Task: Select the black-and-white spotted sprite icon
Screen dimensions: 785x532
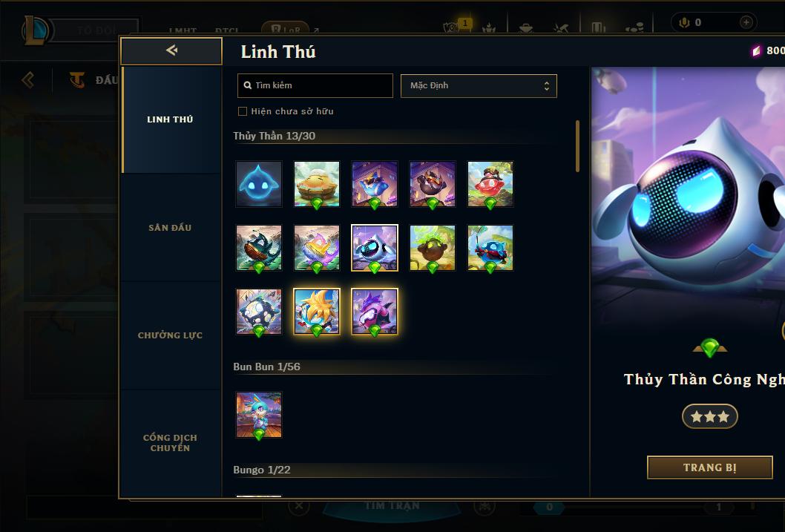Action: [x=259, y=312]
